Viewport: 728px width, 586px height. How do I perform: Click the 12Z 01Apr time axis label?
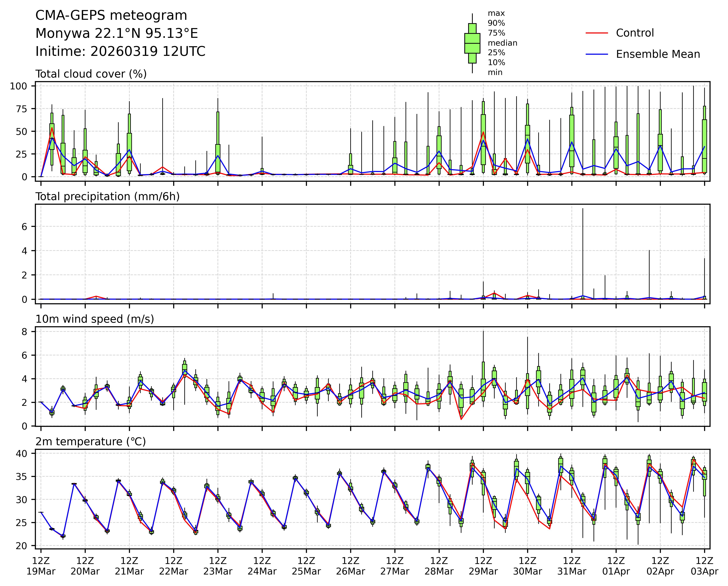click(x=616, y=566)
